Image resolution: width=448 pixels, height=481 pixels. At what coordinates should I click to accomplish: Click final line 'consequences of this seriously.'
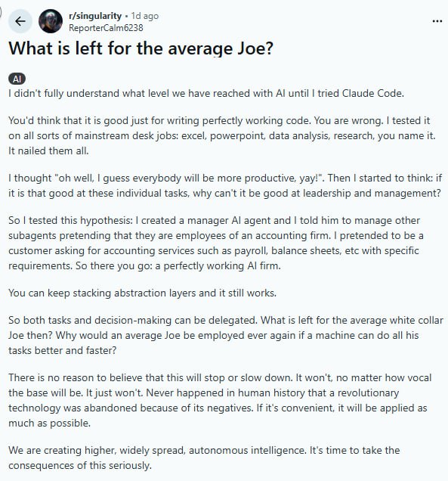point(80,465)
